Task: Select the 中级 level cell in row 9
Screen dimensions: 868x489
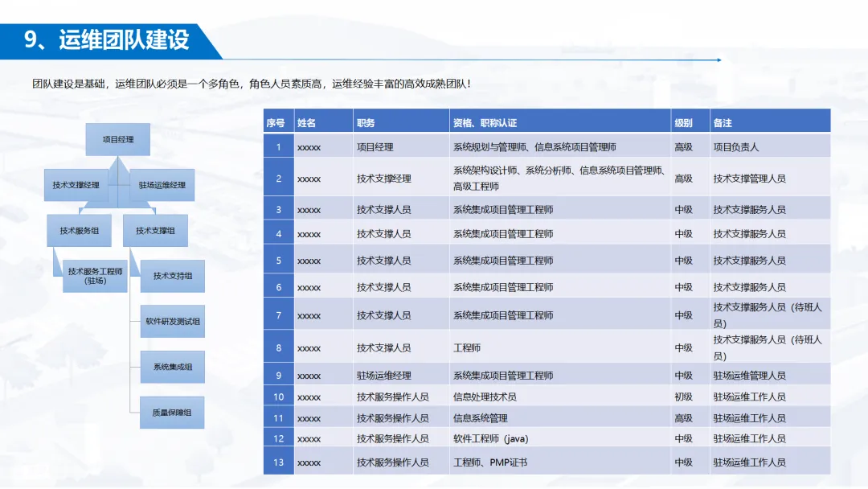Action: pyautogui.click(x=690, y=375)
